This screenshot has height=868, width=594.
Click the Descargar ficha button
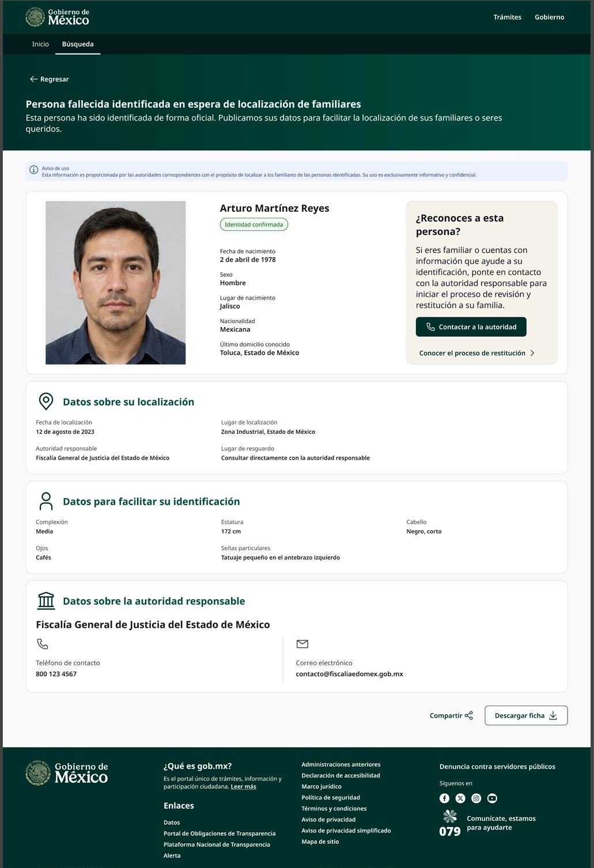pos(526,715)
